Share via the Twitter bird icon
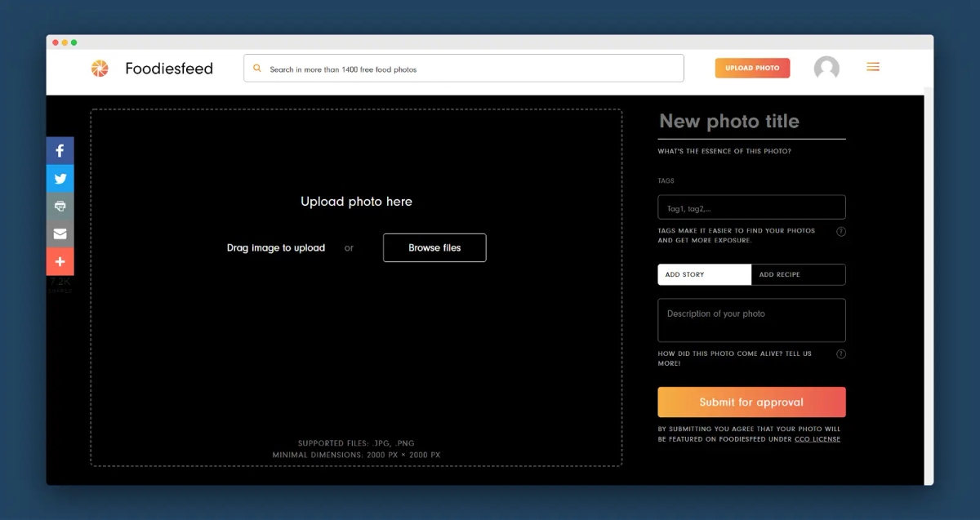Image resolution: width=980 pixels, height=520 pixels. pyautogui.click(x=60, y=179)
